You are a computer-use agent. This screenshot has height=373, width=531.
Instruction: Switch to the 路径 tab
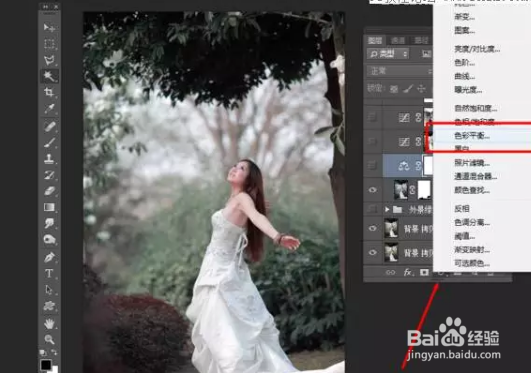(x=422, y=41)
